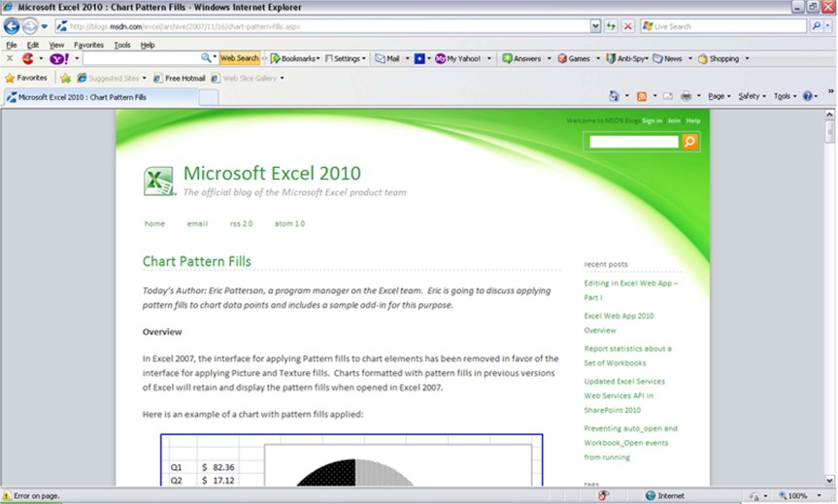Image resolution: width=838 pixels, height=504 pixels.
Task: Click the browser Back arrow button
Action: coord(12,26)
